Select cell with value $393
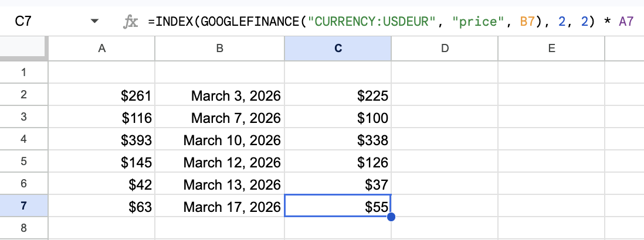The width and height of the screenshot is (644, 240). [101, 140]
